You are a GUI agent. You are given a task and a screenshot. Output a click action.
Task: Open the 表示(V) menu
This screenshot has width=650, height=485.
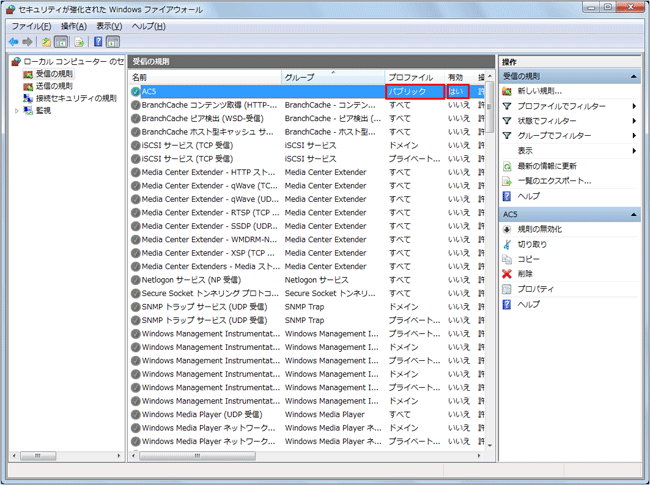(109, 27)
